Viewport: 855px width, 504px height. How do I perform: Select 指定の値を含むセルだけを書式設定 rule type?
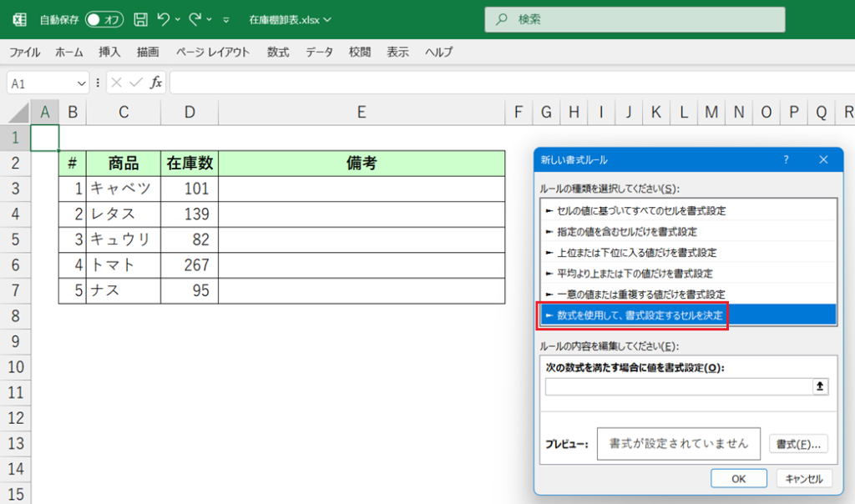coord(689,232)
